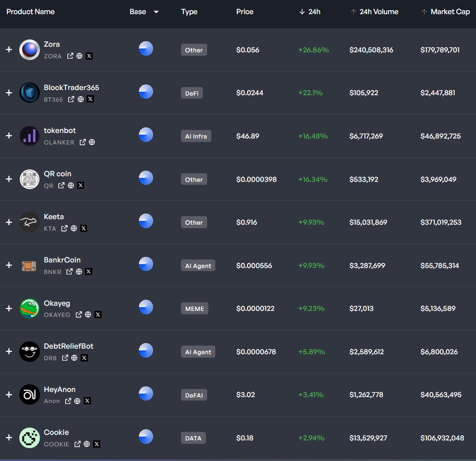Select the $13,529,927 volume value
The image size is (476, 461).
[x=368, y=438]
